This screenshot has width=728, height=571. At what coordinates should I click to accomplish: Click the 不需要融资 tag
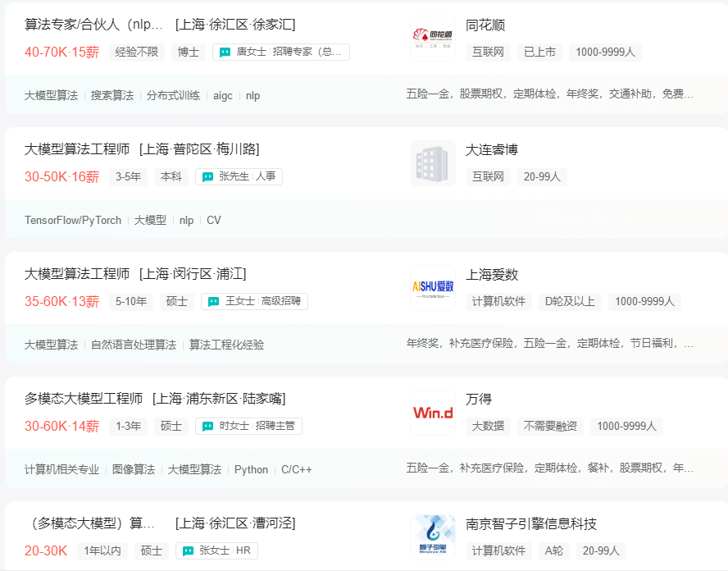click(x=550, y=426)
